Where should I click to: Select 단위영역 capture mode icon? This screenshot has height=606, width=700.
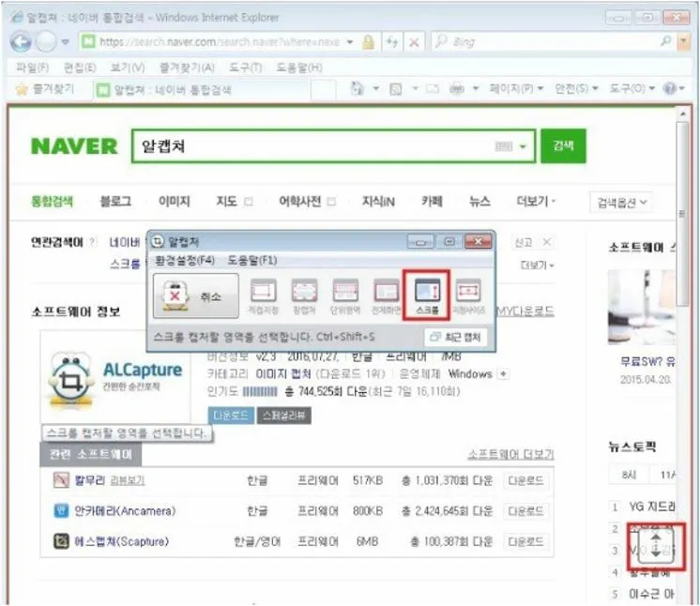345,296
